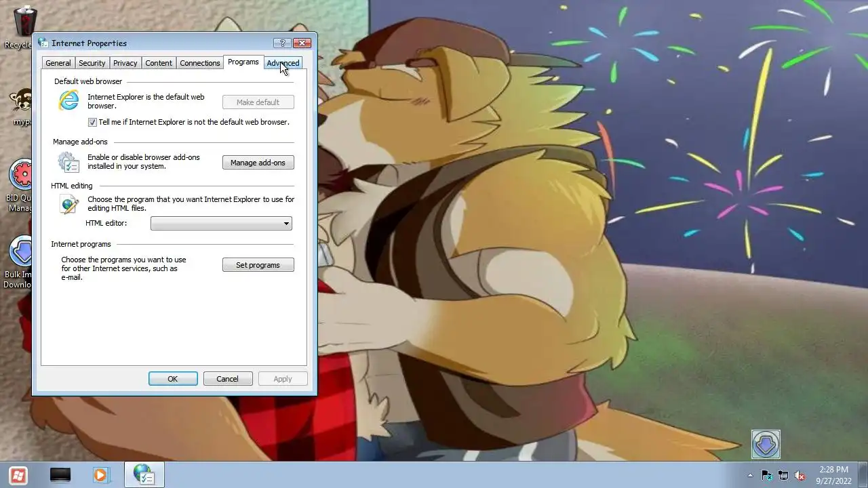Go to the Advanced tab

[283, 63]
